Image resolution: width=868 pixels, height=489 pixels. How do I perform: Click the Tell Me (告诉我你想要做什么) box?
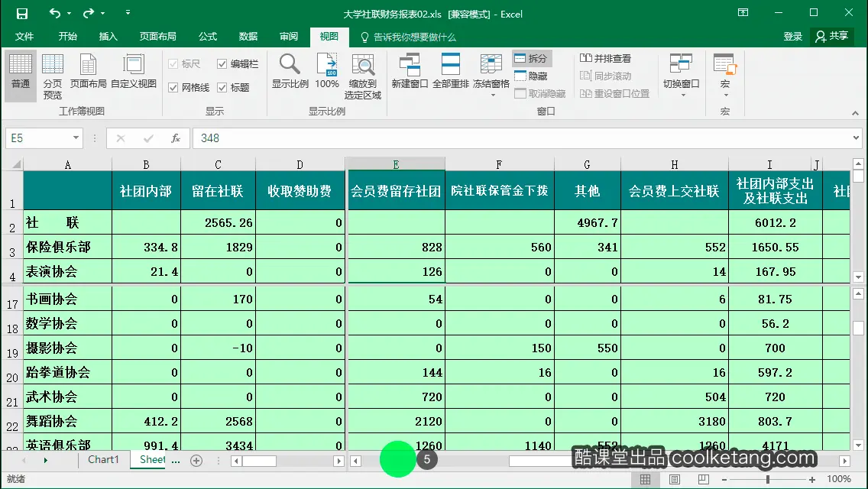pos(409,37)
